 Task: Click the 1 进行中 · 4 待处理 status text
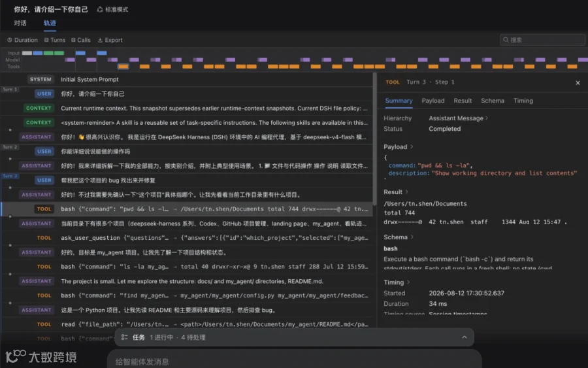(x=177, y=337)
